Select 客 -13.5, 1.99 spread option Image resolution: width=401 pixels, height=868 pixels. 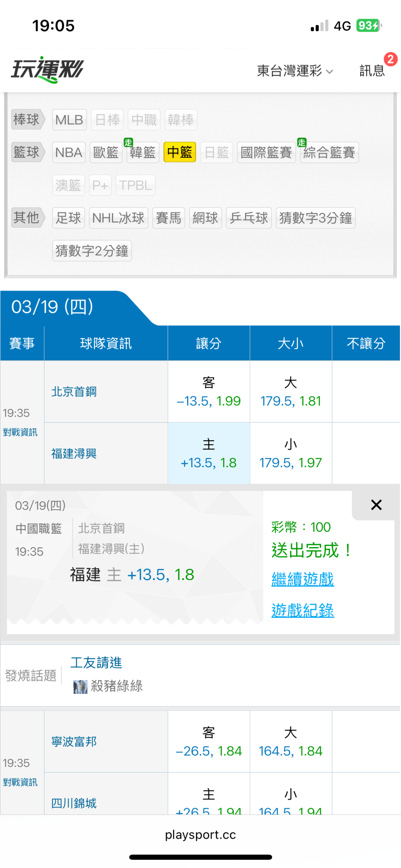[209, 392]
